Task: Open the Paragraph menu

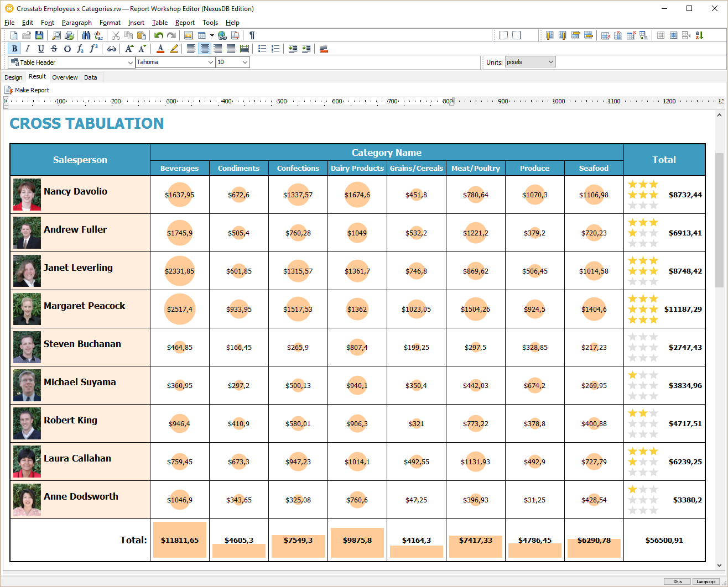Action: coord(77,23)
